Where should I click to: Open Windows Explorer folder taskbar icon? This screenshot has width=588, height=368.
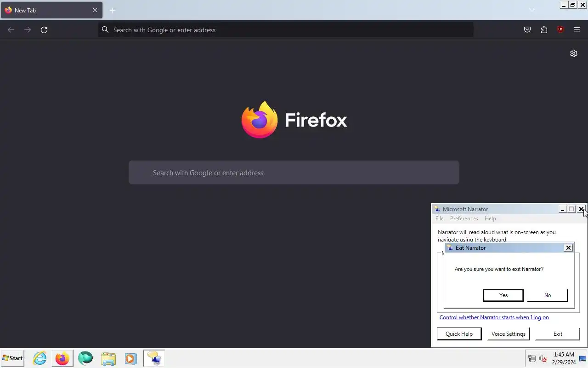(x=108, y=358)
